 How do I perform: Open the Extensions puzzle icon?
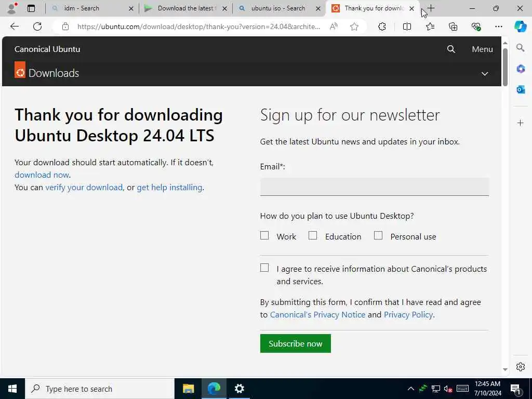tap(382, 26)
